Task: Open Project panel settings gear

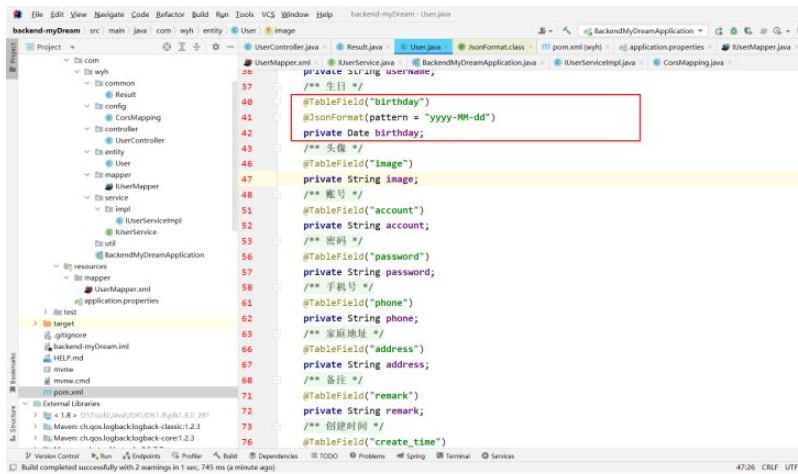Action: pos(216,47)
